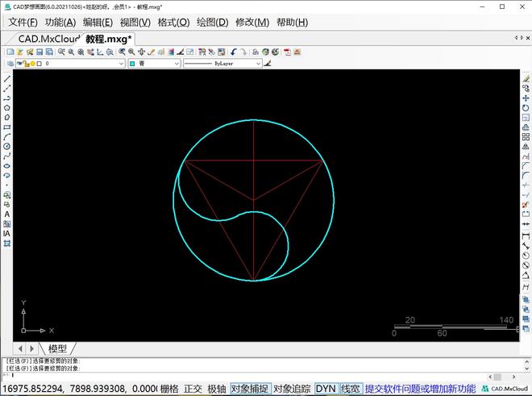Click the Redo arrow icon
Image resolution: width=532 pixels, height=396 pixels.
click(x=243, y=52)
